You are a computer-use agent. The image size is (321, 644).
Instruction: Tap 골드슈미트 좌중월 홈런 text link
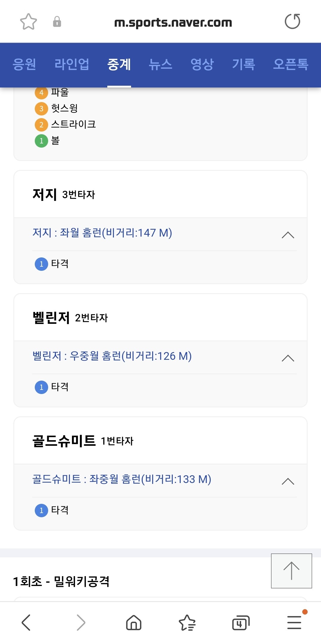(x=122, y=479)
